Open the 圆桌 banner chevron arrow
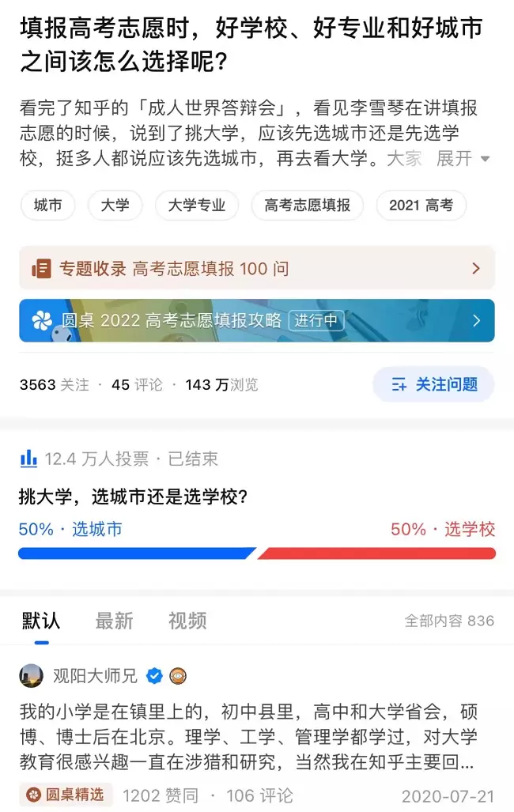514x812 pixels. [476, 320]
